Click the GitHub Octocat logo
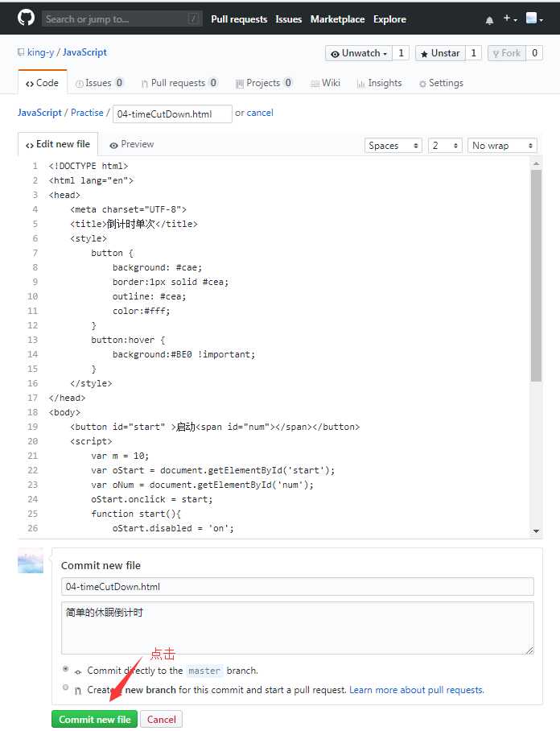 click(26, 19)
